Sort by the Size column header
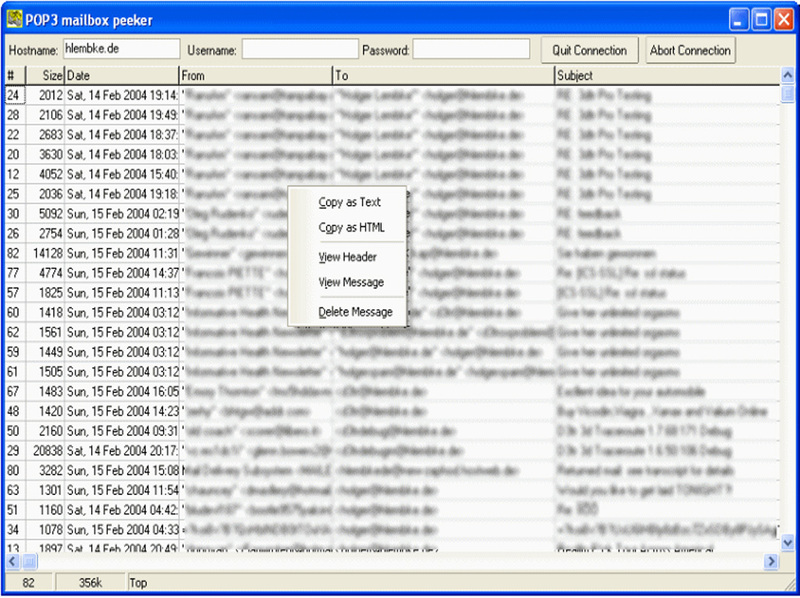 45,76
